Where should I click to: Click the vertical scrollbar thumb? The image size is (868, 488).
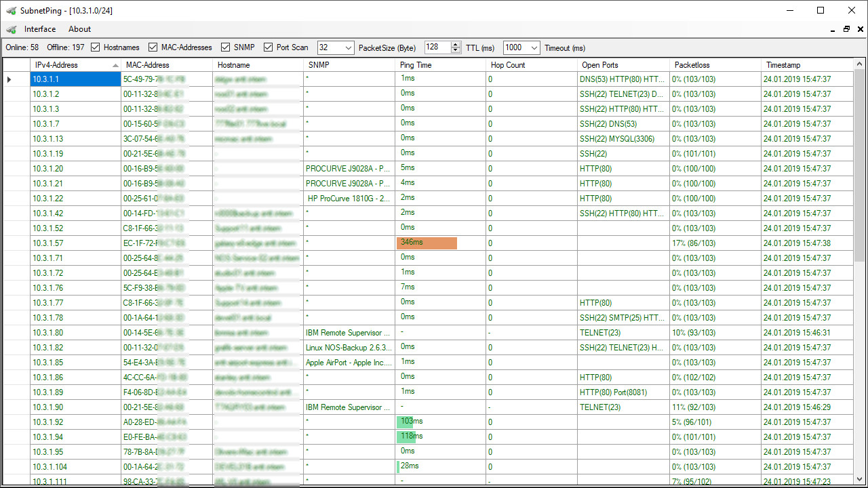(x=859, y=163)
